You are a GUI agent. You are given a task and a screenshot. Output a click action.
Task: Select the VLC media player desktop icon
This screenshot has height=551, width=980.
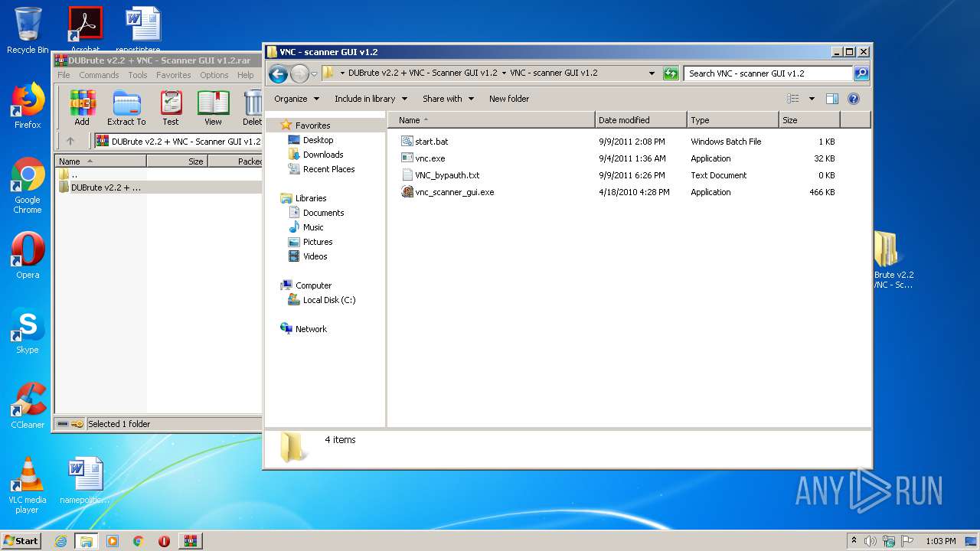click(x=28, y=485)
